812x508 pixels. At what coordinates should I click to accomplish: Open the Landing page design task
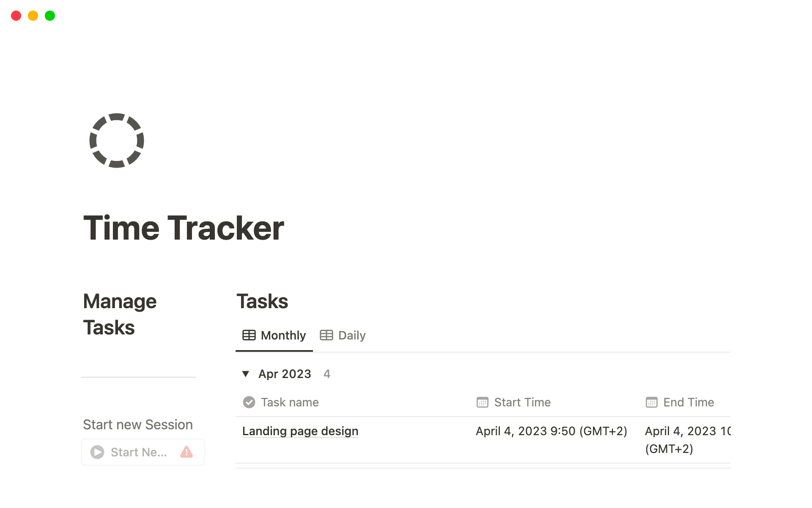point(300,431)
